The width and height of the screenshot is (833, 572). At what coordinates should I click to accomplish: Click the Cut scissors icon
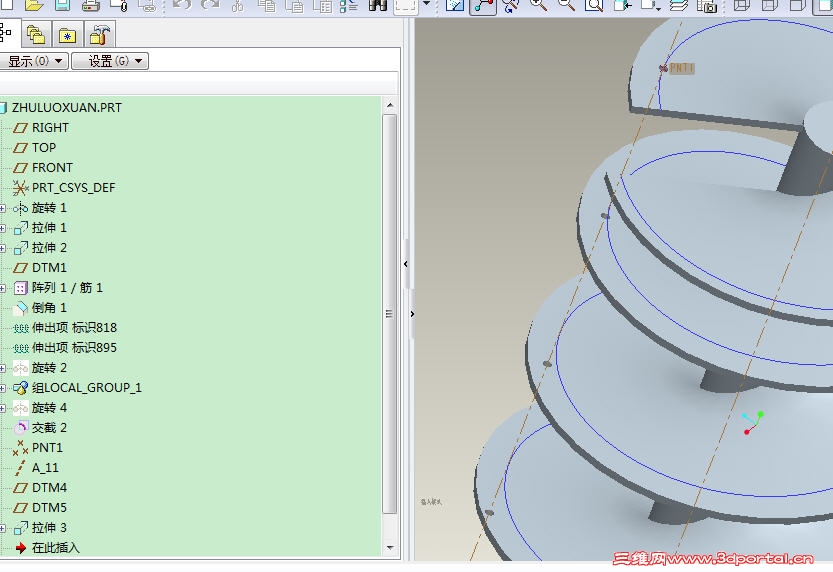tap(238, 5)
